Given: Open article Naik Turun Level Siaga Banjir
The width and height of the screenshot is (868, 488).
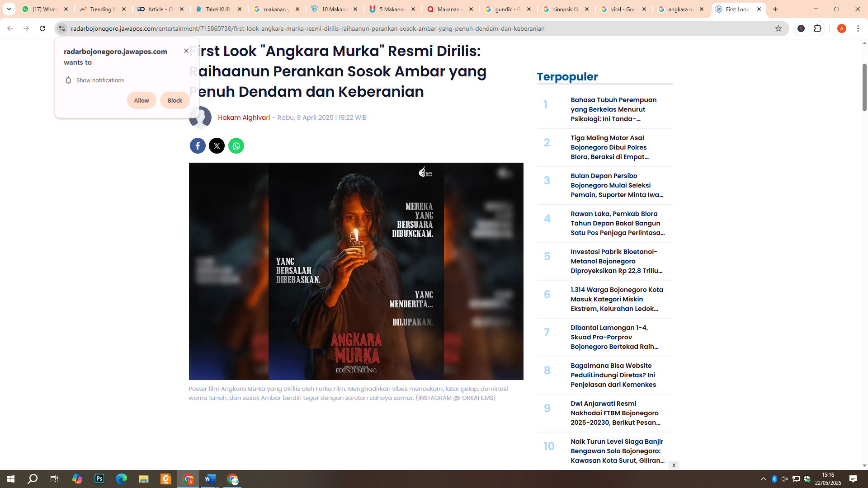Looking at the screenshot, I should click(x=617, y=451).
